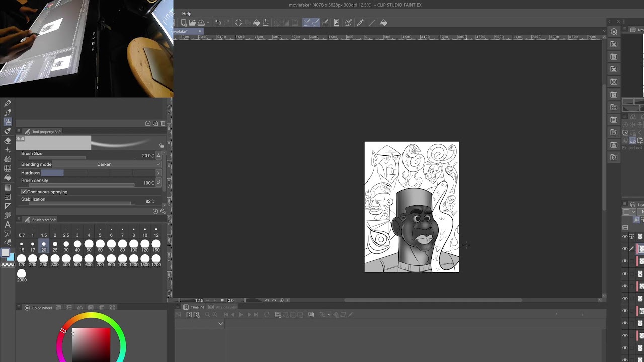Toggle Snap to Ruler in the command bar

click(x=307, y=23)
